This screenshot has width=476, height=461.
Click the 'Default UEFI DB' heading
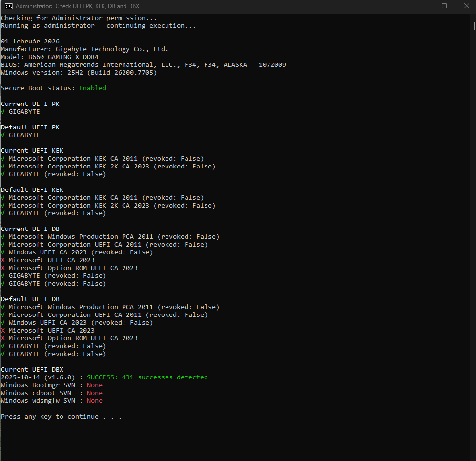(x=30, y=299)
